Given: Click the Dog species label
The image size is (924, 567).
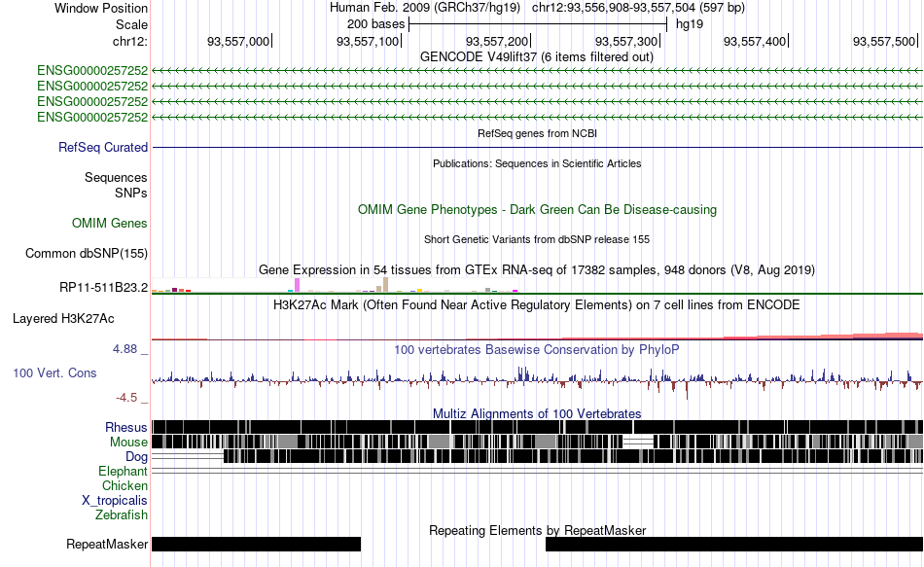Looking at the screenshot, I should pos(137,457).
